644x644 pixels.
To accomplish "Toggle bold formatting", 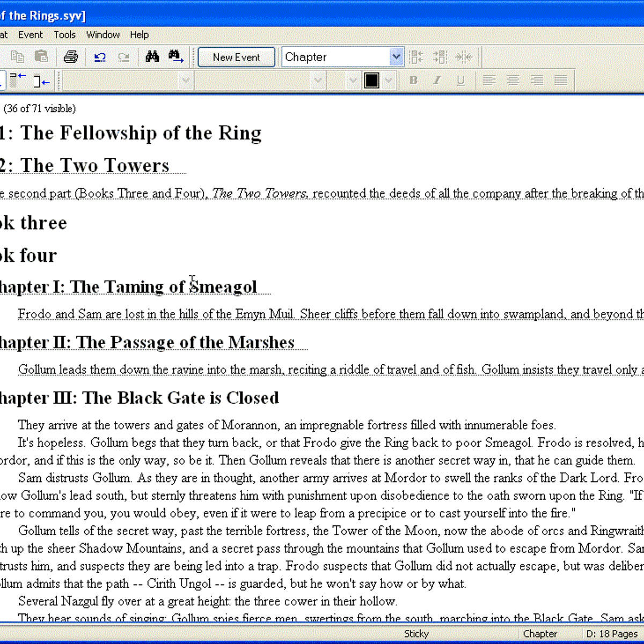I will coord(413,80).
